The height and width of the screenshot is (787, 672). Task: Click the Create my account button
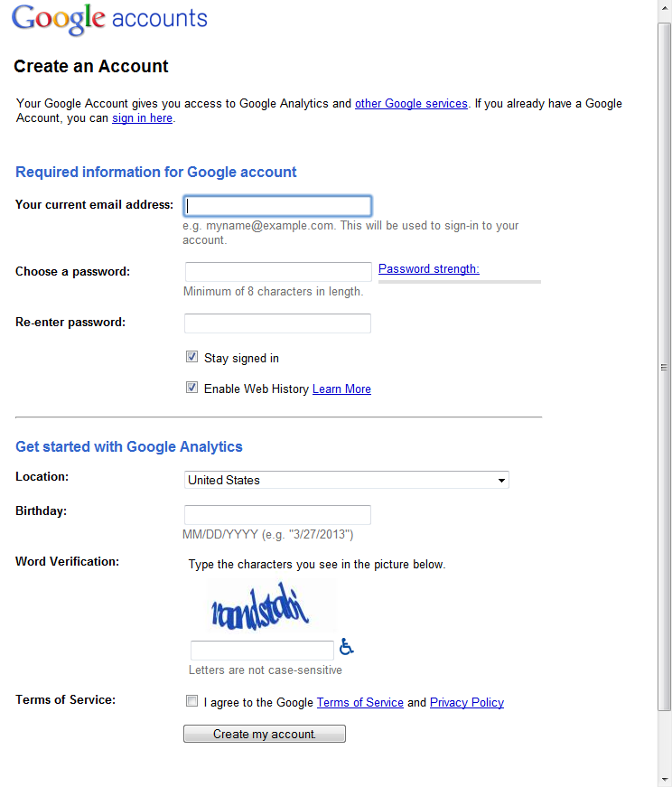click(265, 734)
